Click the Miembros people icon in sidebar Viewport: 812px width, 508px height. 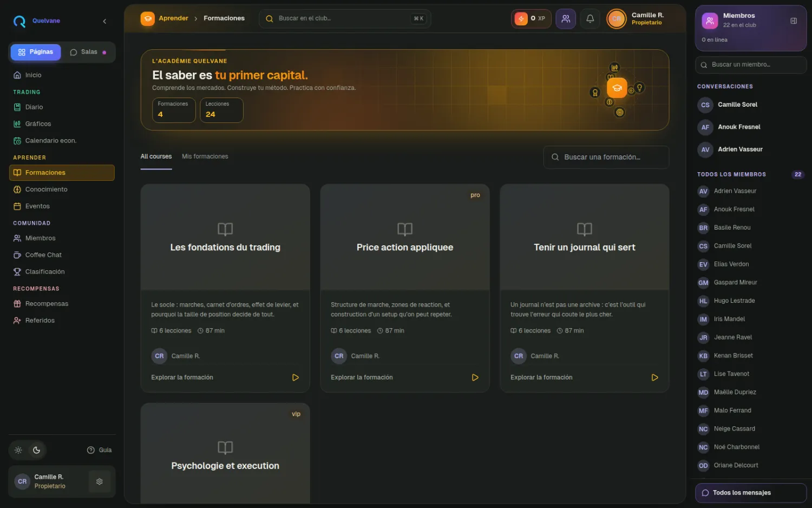[17, 238]
